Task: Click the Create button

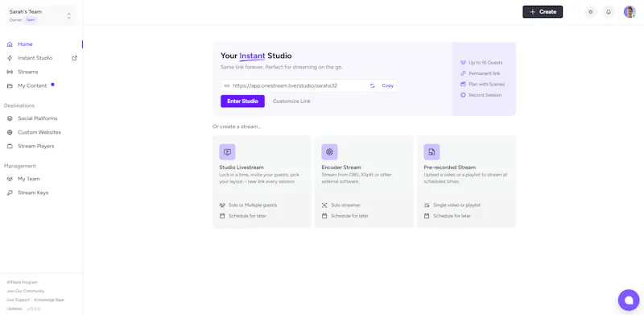Action: 543,12
